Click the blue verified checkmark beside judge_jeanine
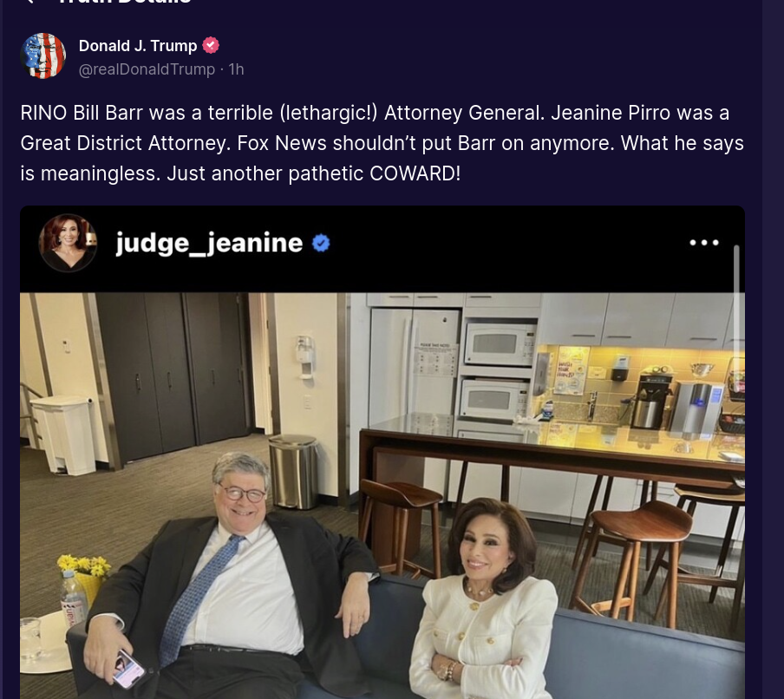The height and width of the screenshot is (699, 784). click(x=321, y=243)
